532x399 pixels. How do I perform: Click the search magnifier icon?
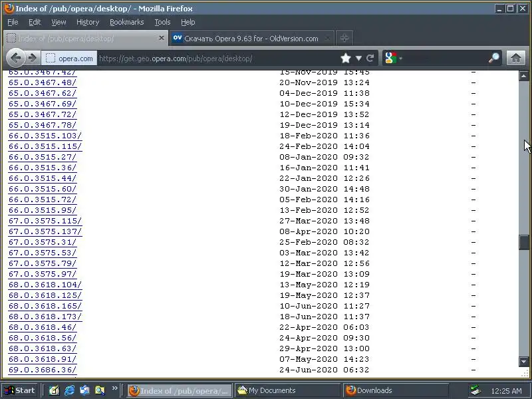point(493,58)
